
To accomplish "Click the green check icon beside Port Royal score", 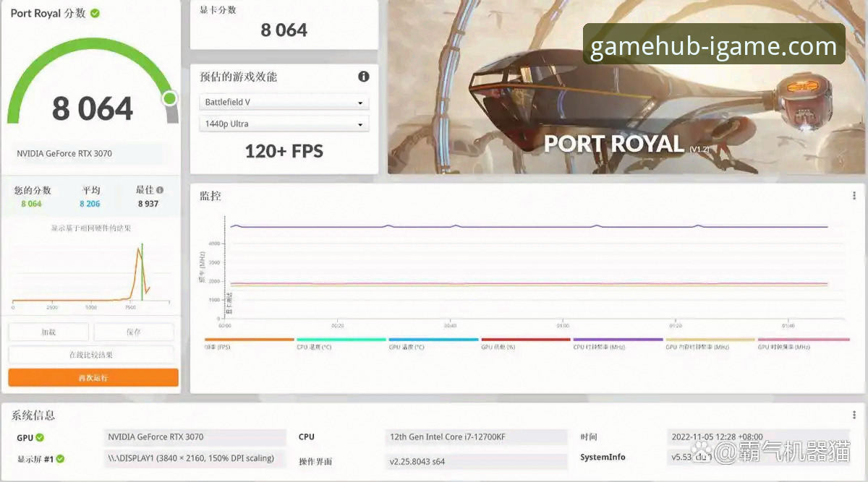I will (95, 13).
